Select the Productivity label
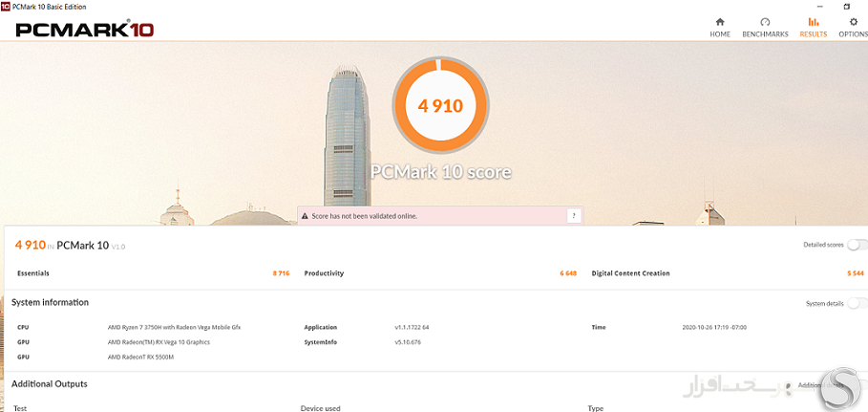Screen dimensions: 868x412 tap(324, 273)
